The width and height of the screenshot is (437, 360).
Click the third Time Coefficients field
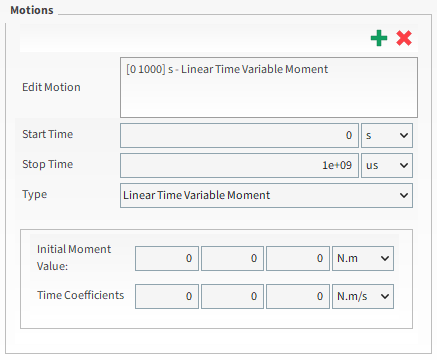coord(298,296)
